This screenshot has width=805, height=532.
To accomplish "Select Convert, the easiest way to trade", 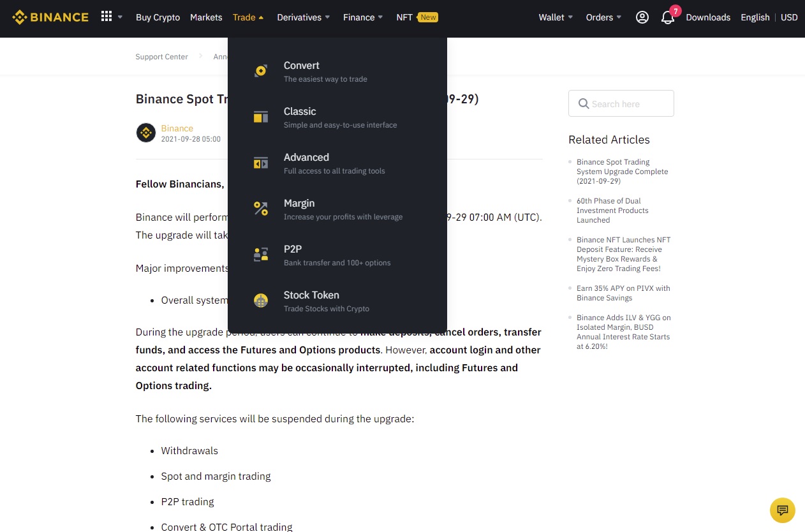I will [x=337, y=71].
